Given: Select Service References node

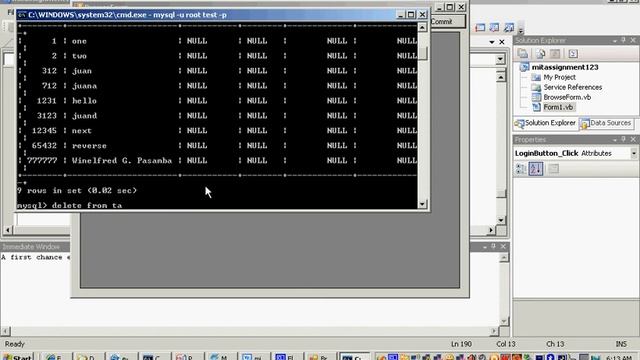Looking at the screenshot, I should (572, 87).
